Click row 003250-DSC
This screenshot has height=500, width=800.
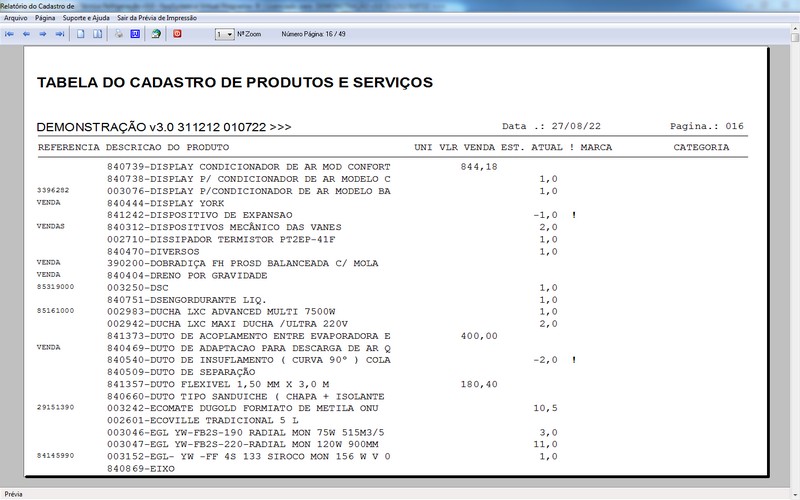[x=137, y=288]
